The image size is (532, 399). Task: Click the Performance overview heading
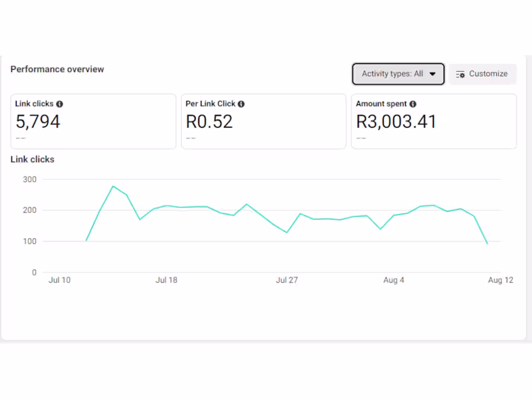pos(57,69)
